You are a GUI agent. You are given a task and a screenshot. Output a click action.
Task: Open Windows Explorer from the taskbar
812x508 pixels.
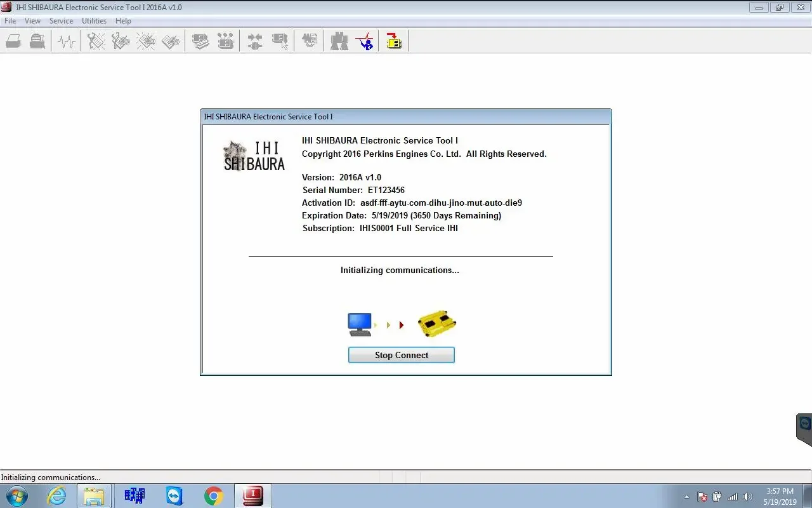(94, 496)
